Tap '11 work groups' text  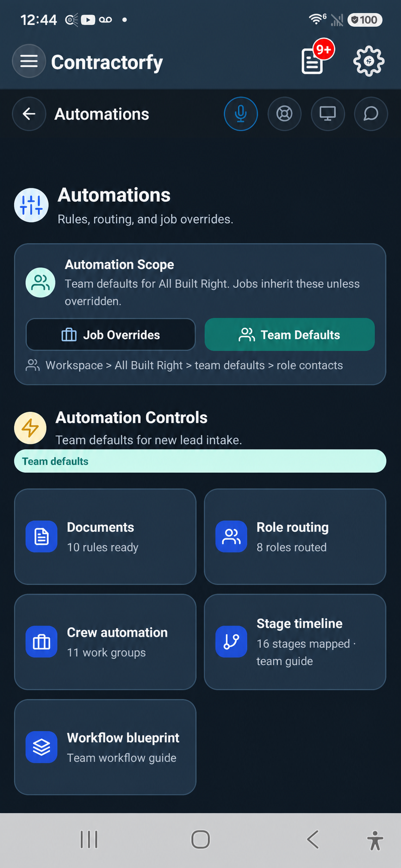[x=106, y=653]
